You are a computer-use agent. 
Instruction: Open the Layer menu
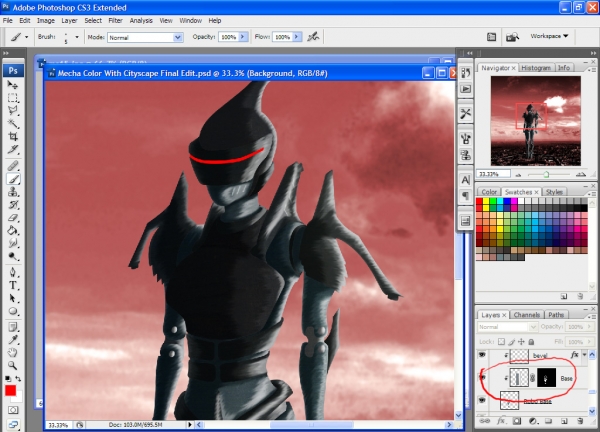[69, 21]
